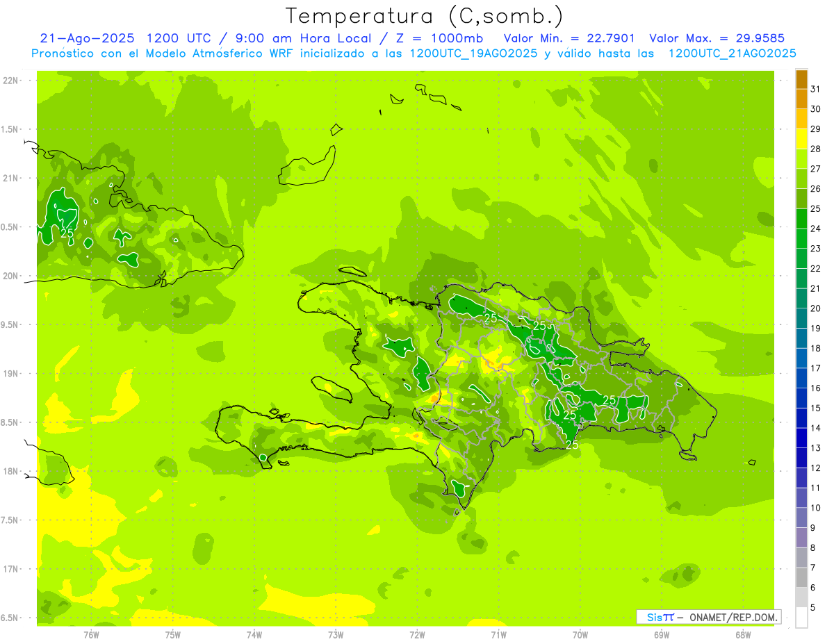The image size is (834, 644).
Task: Click '1200UTC_21AGO2025' valid-until time text
Action: pos(732,53)
